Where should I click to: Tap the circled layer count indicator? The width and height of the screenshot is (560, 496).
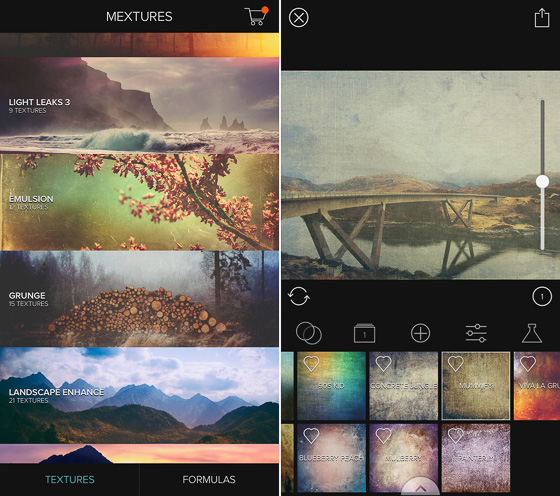coord(542,296)
